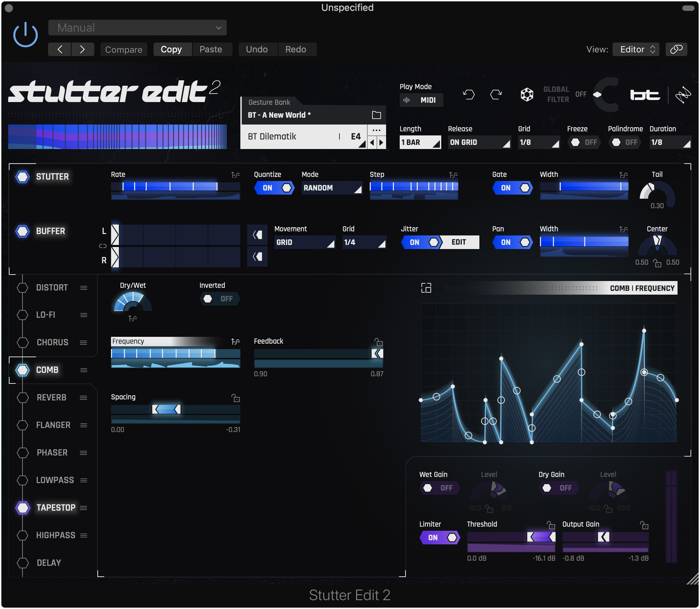Image resolution: width=700 pixels, height=609 pixels.
Task: Open the Gesture Bank folder icon
Action: pos(376,115)
